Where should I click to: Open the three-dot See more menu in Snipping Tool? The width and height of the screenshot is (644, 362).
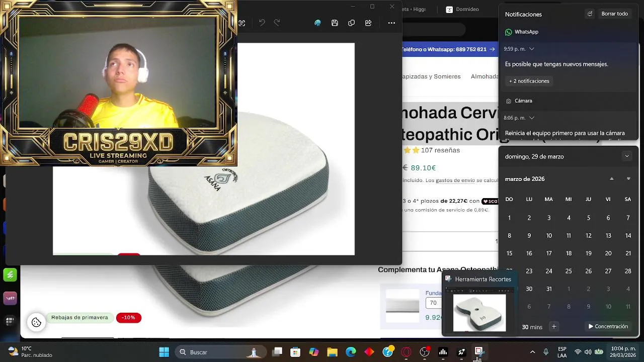click(391, 23)
